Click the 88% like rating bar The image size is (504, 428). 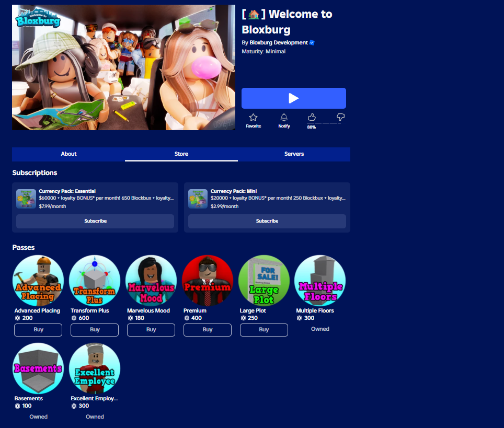tap(326, 123)
